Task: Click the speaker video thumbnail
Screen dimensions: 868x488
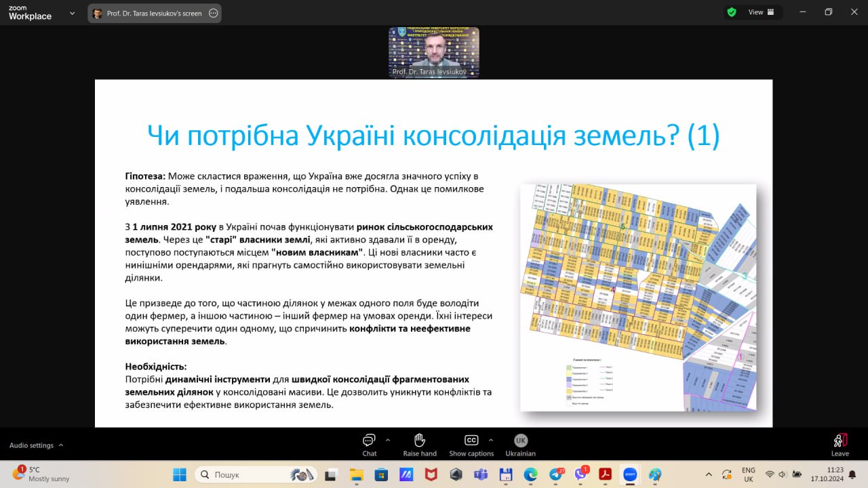Action: [433, 52]
